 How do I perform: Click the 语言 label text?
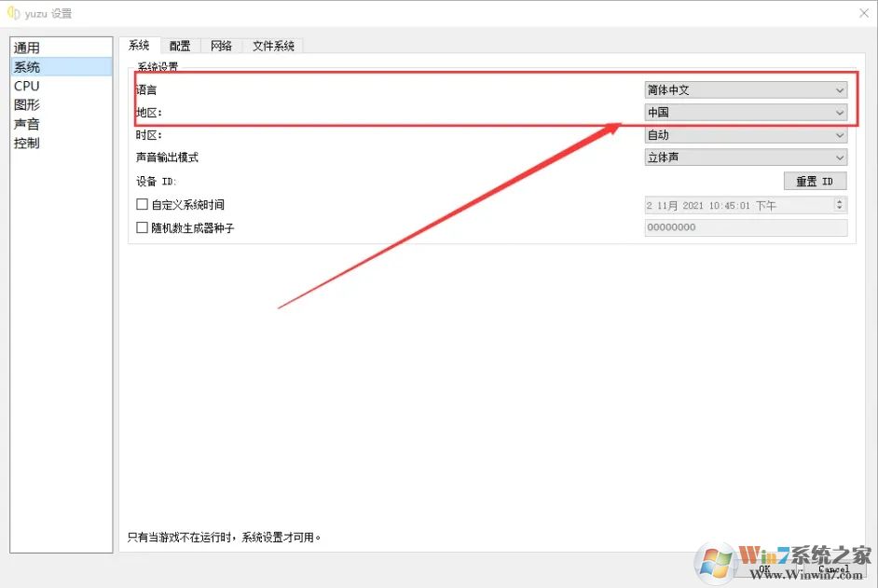[146, 90]
